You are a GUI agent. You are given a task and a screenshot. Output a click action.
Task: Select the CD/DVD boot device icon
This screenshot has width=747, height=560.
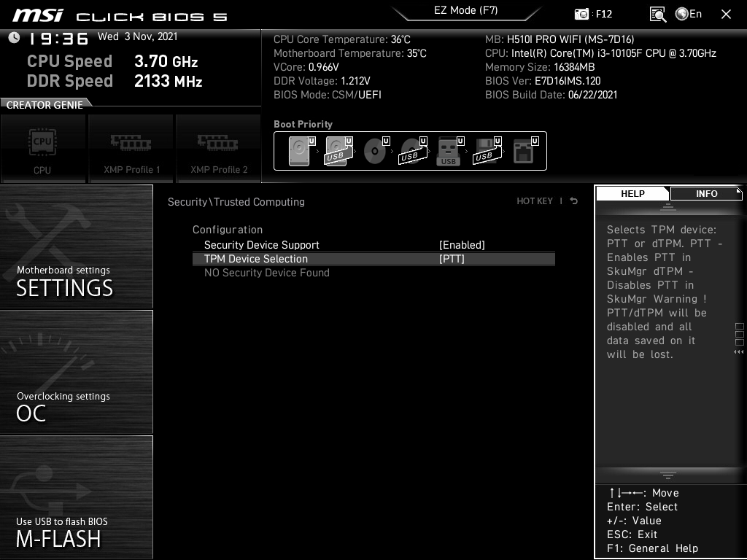(x=375, y=152)
